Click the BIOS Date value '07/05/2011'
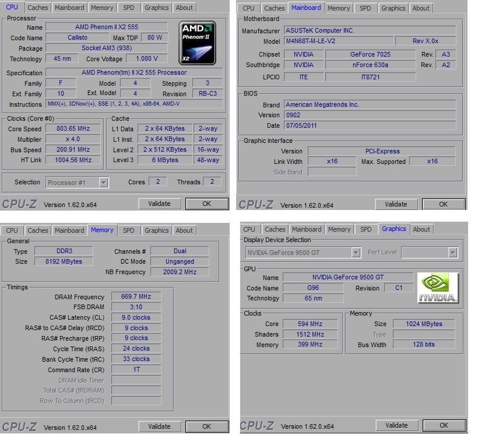Viewport: 478px width, 448px height. click(370, 125)
